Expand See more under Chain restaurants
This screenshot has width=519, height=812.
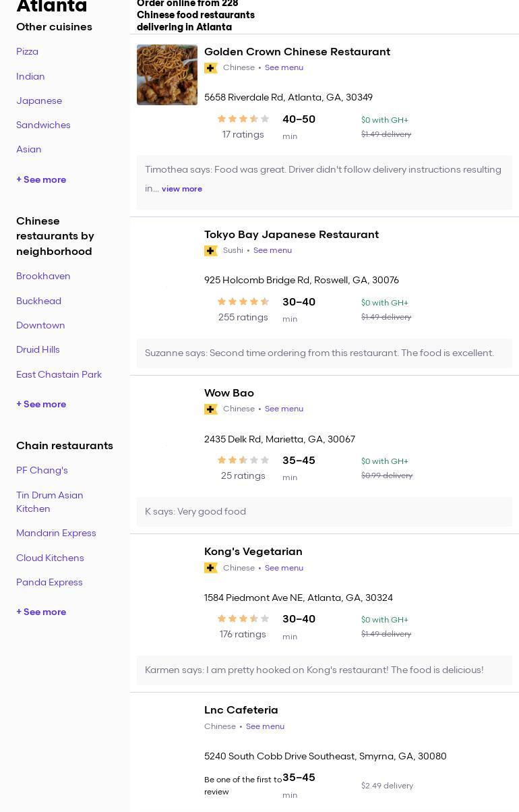tap(41, 612)
